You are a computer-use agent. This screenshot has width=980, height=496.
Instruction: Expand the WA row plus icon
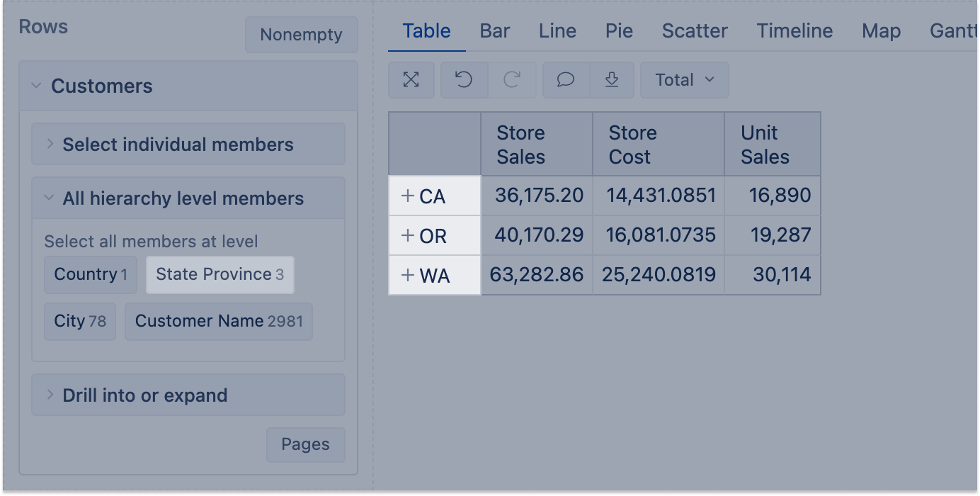pos(407,276)
